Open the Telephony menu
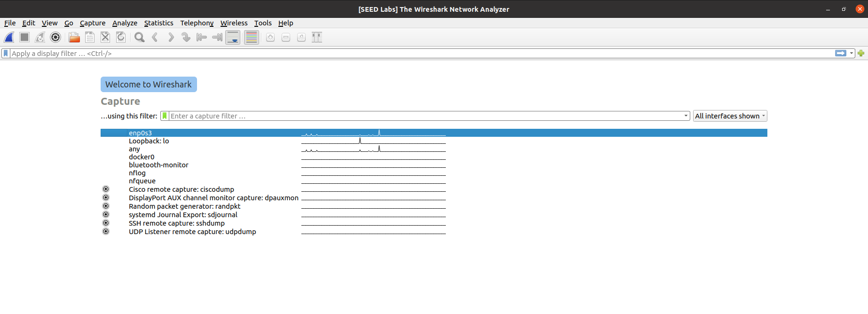This screenshot has height=314, width=868. tap(197, 23)
